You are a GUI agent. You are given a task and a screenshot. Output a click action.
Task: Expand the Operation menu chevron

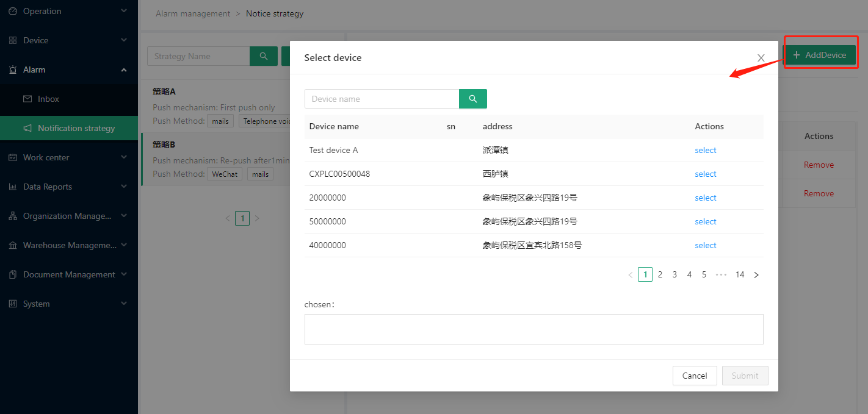124,11
